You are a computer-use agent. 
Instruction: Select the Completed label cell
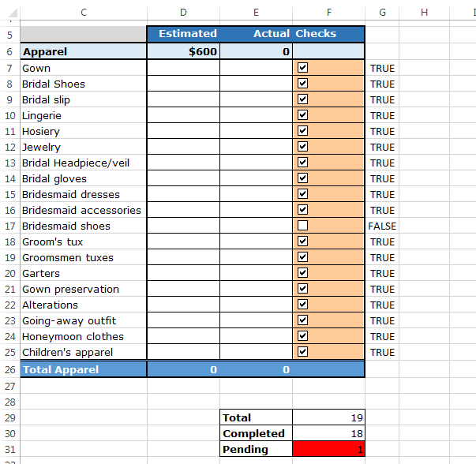click(257, 433)
